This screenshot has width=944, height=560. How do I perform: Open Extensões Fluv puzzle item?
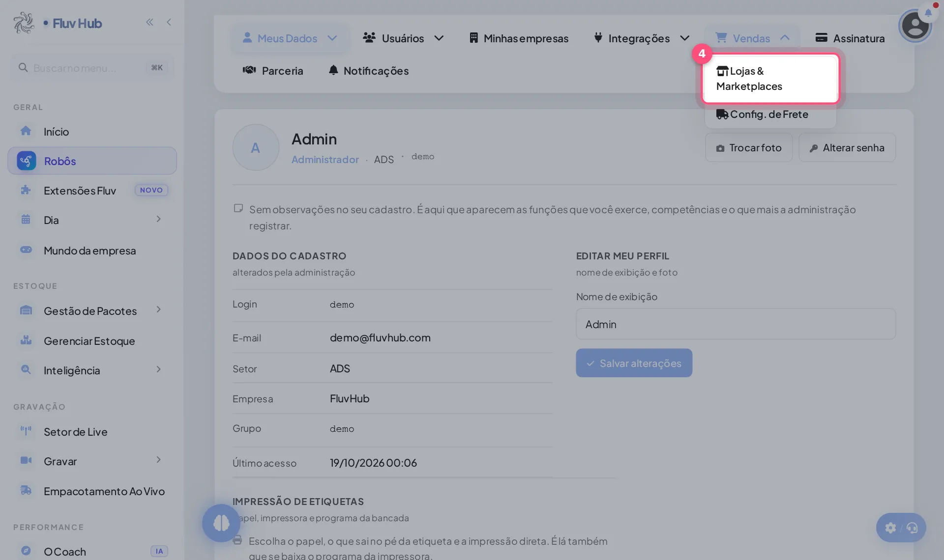pyautogui.click(x=92, y=190)
